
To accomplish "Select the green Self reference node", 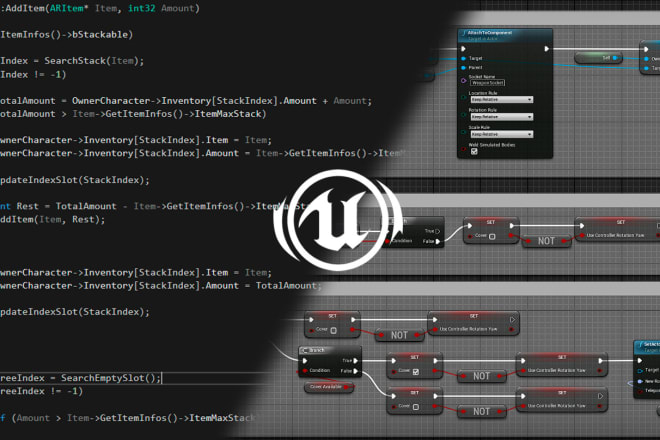I will click(598, 58).
